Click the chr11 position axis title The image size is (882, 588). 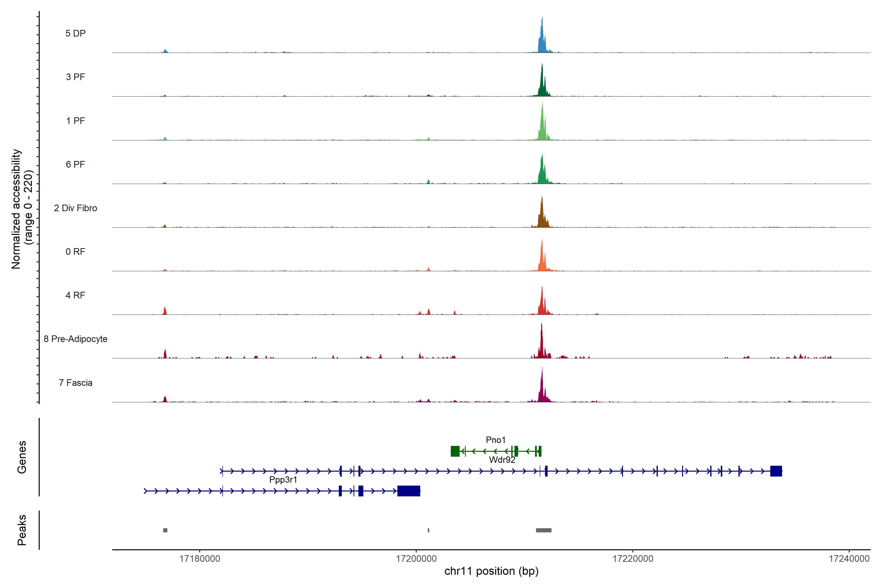(x=491, y=571)
